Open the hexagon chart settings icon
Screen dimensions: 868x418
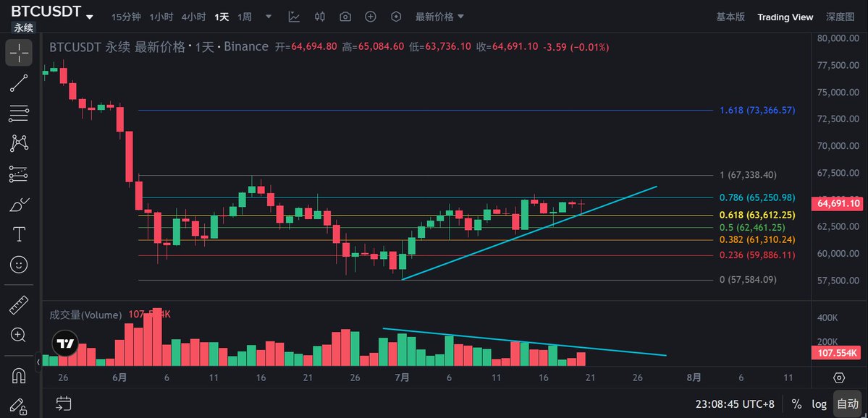click(x=396, y=17)
